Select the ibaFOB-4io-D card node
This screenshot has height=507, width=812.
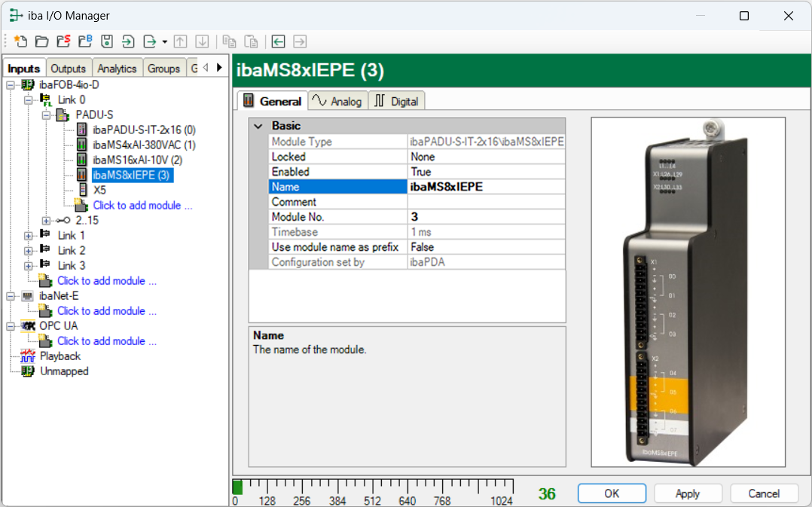[69, 84]
